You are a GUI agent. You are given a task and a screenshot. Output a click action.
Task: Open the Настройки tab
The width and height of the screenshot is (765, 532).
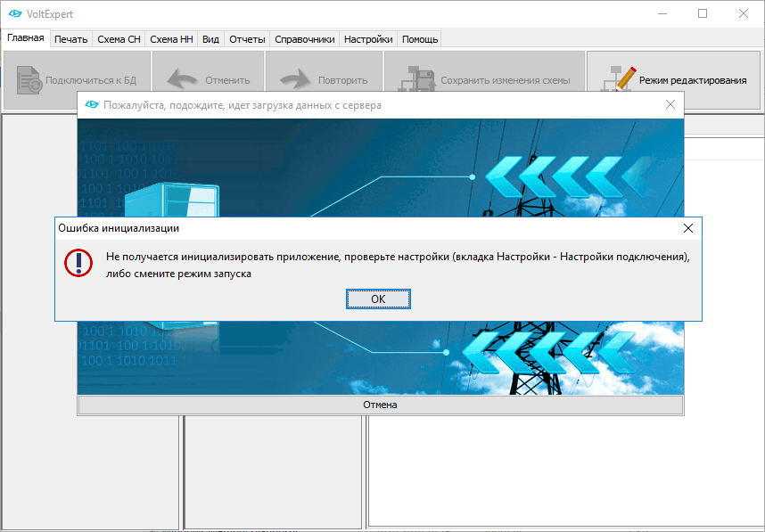point(368,39)
